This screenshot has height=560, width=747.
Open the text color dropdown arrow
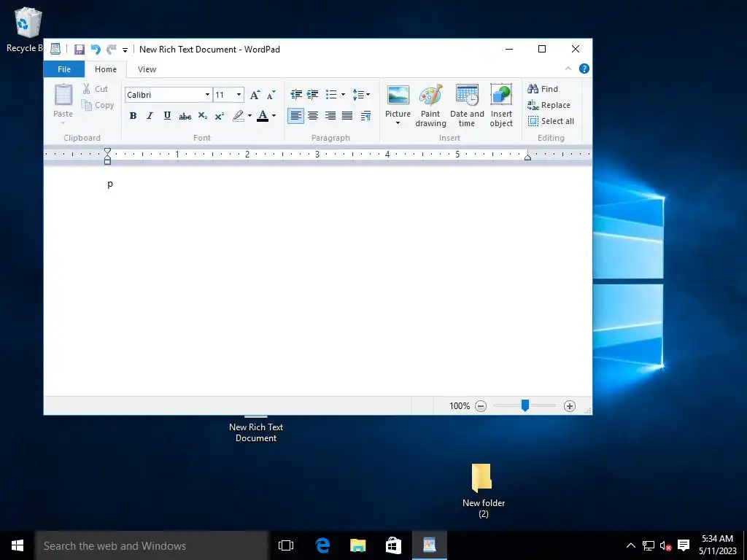(x=274, y=116)
